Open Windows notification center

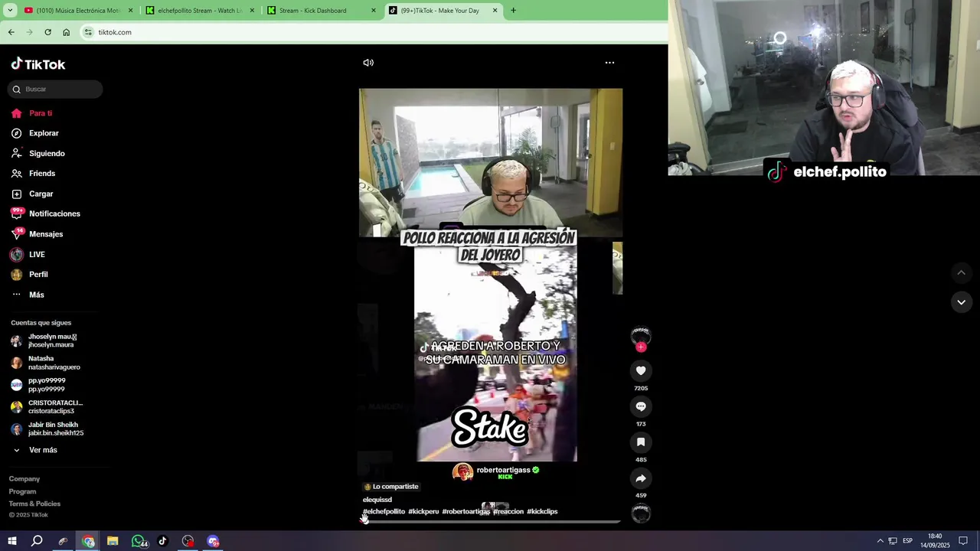[x=963, y=541]
